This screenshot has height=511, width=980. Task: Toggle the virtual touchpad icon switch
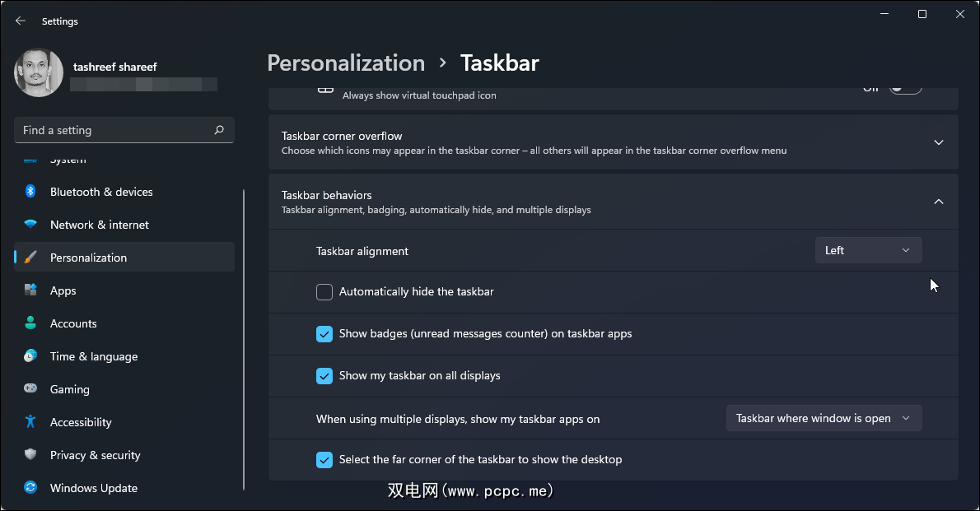(904, 89)
